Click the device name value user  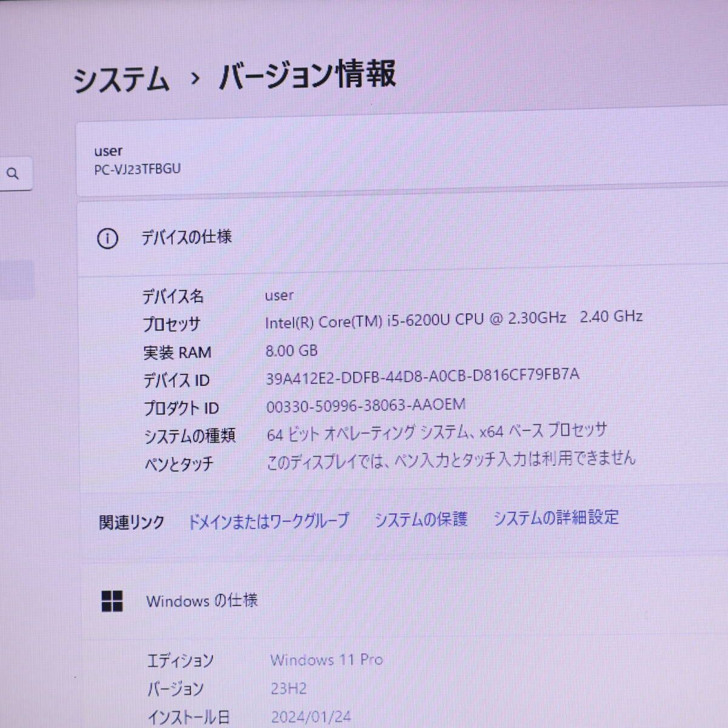click(279, 295)
